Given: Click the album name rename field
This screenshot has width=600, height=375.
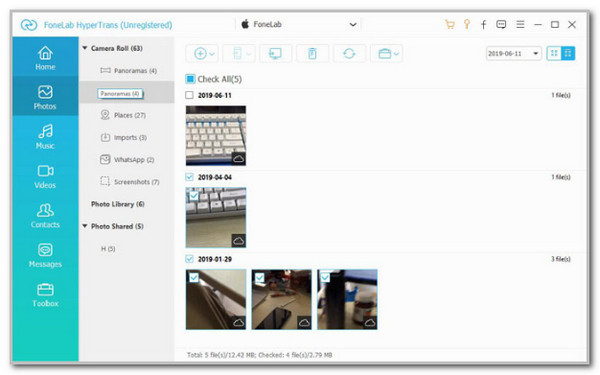Looking at the screenshot, I should click(x=120, y=94).
